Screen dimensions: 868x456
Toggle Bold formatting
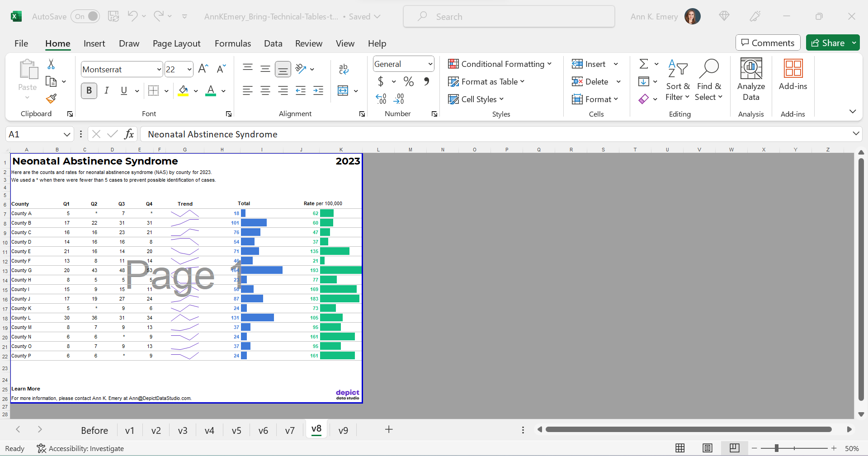[x=89, y=90]
